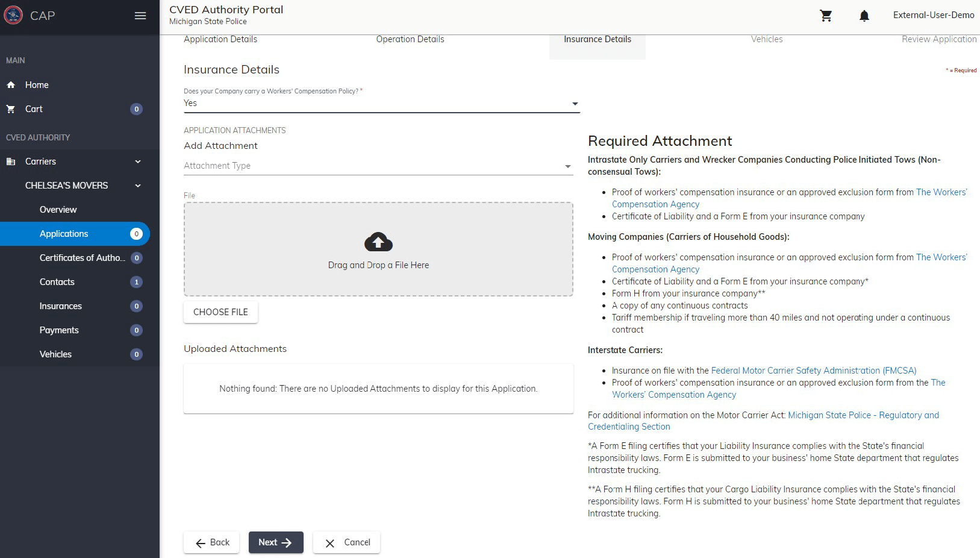Screen dimensions: 980x558
Task: Click the Cancel button
Action: (x=346, y=542)
